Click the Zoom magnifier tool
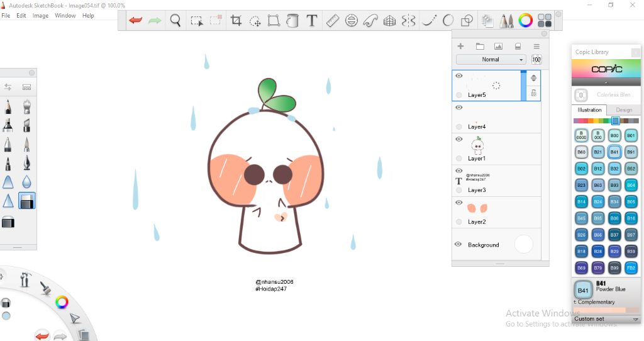 point(175,21)
